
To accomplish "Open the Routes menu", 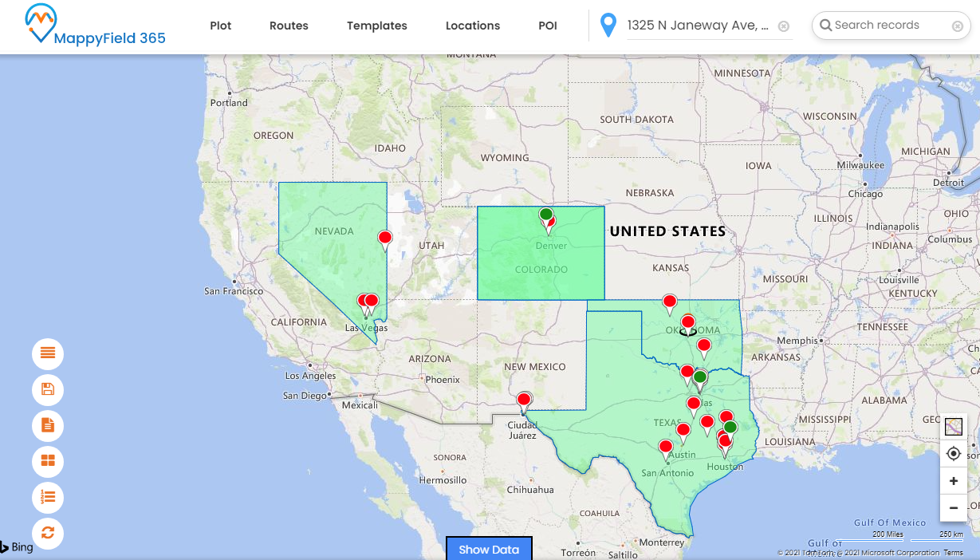I will click(x=289, y=26).
